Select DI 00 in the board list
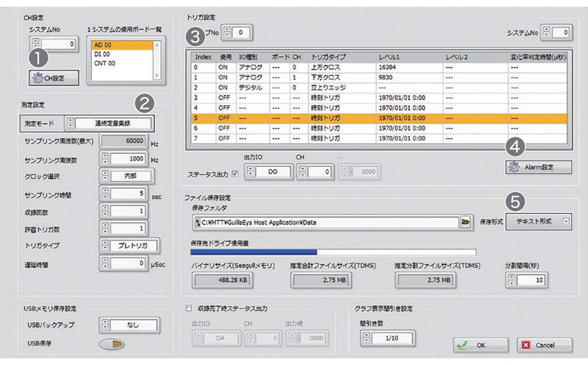This screenshot has width=588, height=365. pos(122,54)
